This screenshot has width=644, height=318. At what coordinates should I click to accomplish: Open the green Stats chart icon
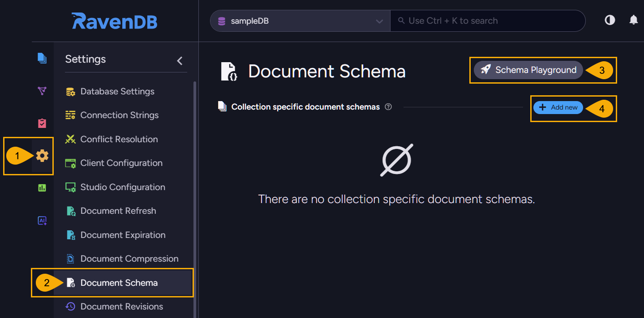coord(42,188)
